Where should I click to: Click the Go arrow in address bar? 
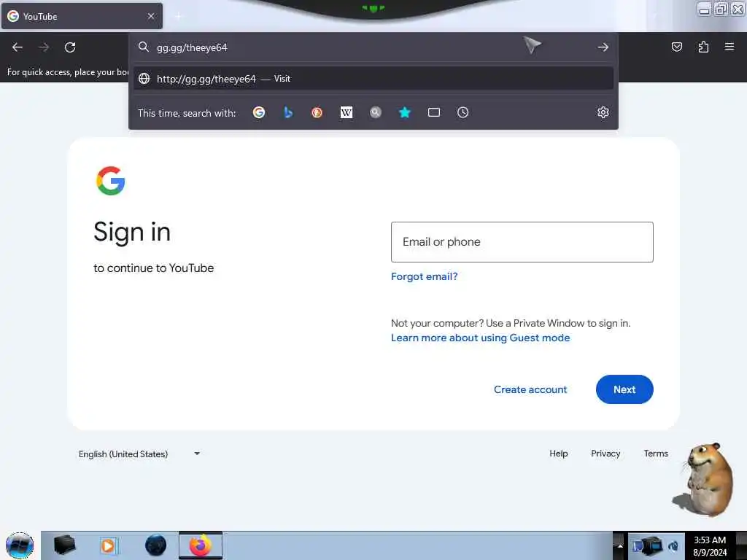(603, 47)
